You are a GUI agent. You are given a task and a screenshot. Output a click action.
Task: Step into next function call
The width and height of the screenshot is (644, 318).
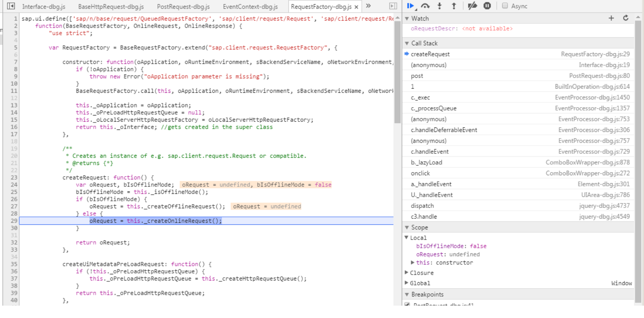click(x=440, y=6)
